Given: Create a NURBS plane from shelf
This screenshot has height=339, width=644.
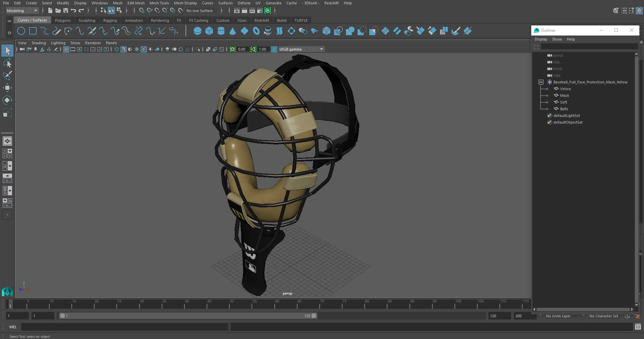Looking at the screenshot, I should pos(245,31).
